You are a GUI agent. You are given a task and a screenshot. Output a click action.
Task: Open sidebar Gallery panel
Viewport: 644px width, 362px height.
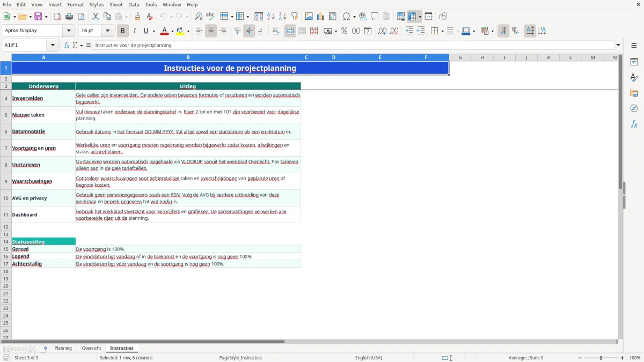coord(634,93)
